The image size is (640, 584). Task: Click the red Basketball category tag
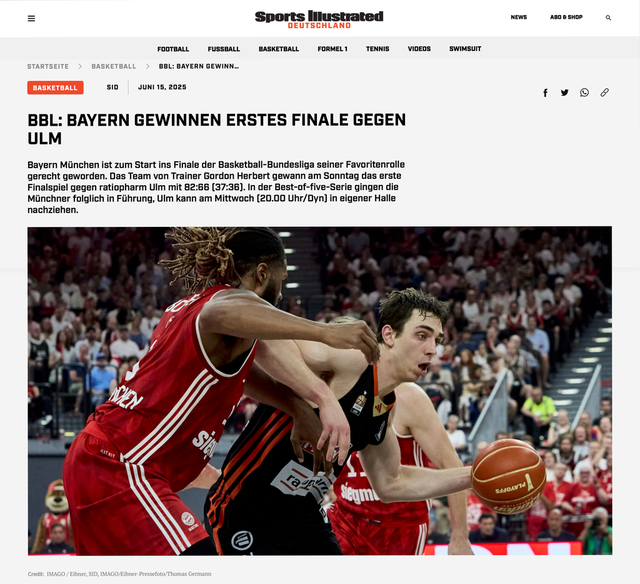point(55,87)
